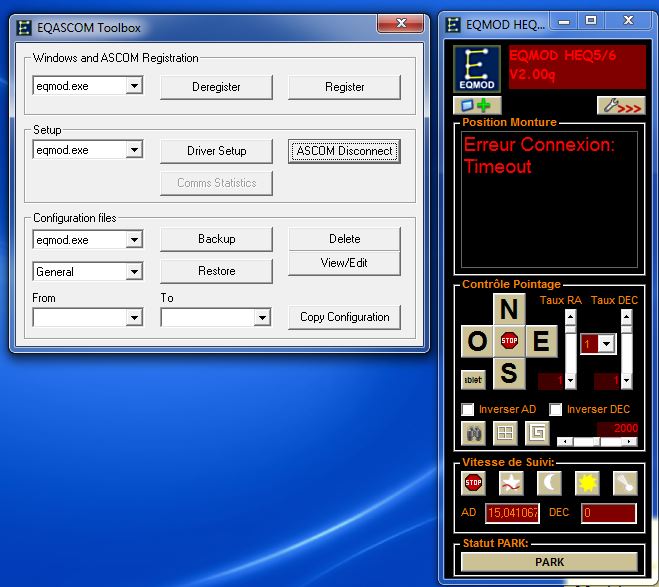The image size is (659, 587).
Task: Open the mosaic grid icon
Action: tap(505, 433)
